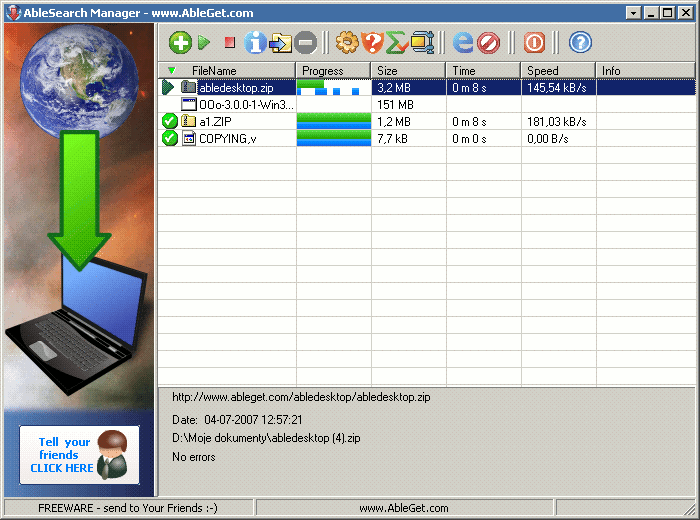Click the a1.ZIP completed progress bar

click(333, 121)
